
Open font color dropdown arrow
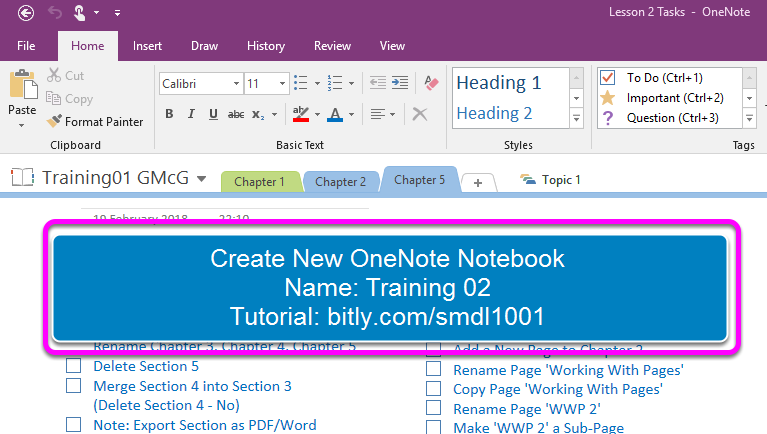coord(351,115)
